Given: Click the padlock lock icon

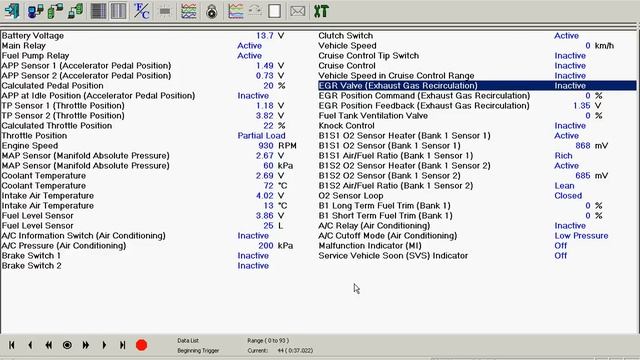Looking at the screenshot, I should click(x=211, y=11).
